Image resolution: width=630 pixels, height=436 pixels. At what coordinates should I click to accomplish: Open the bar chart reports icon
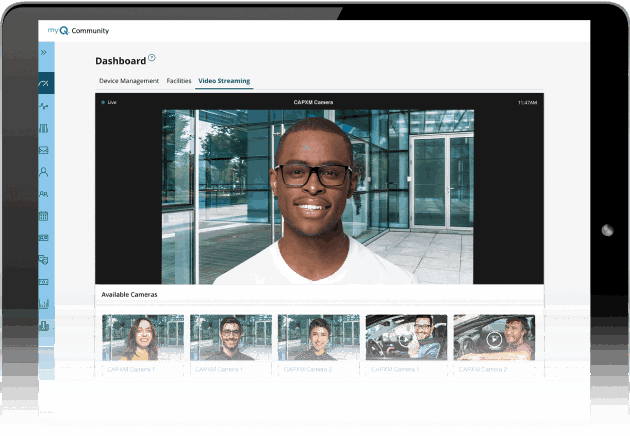pos(44,303)
